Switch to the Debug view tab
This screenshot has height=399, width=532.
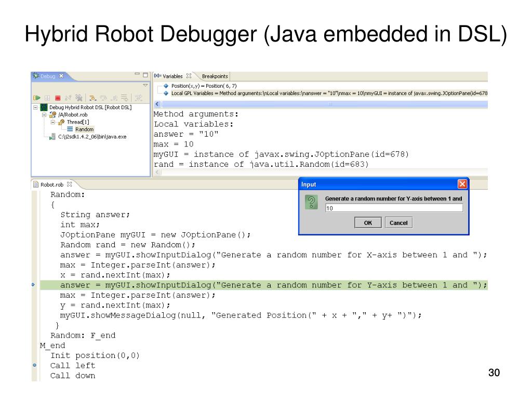(48, 76)
